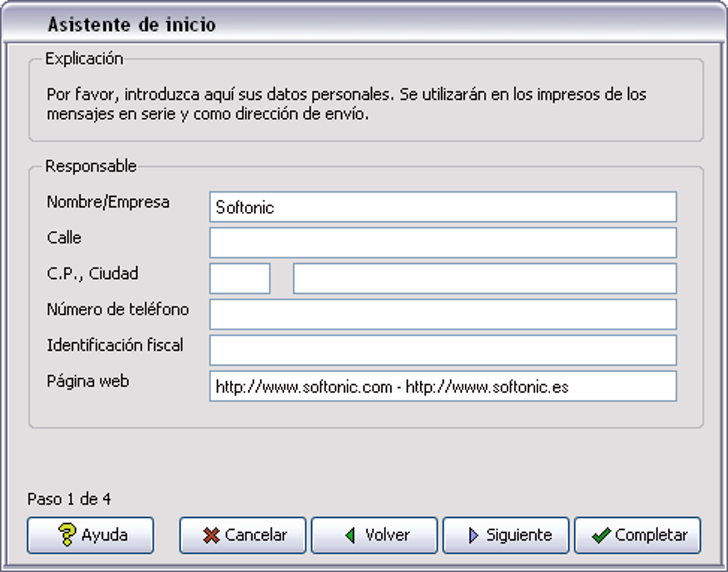Click the green checkmark Completar icon
Viewport: 728px width, 572px height.
602,536
